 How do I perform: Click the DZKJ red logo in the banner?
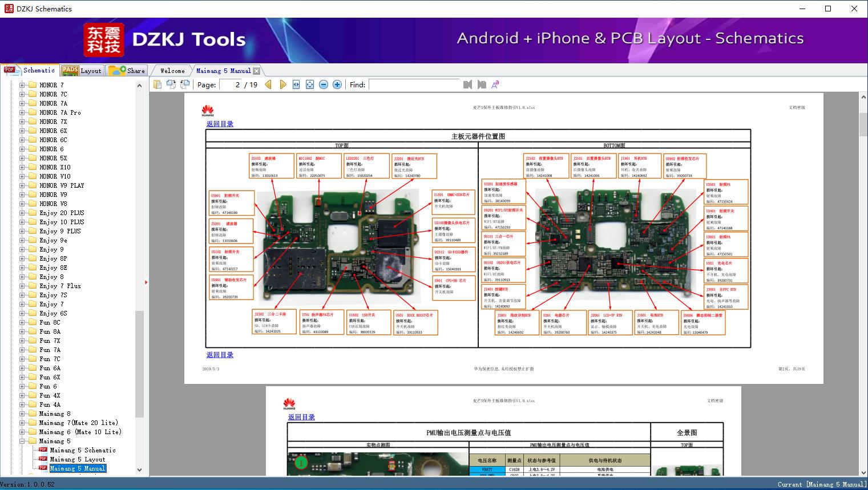coord(104,39)
